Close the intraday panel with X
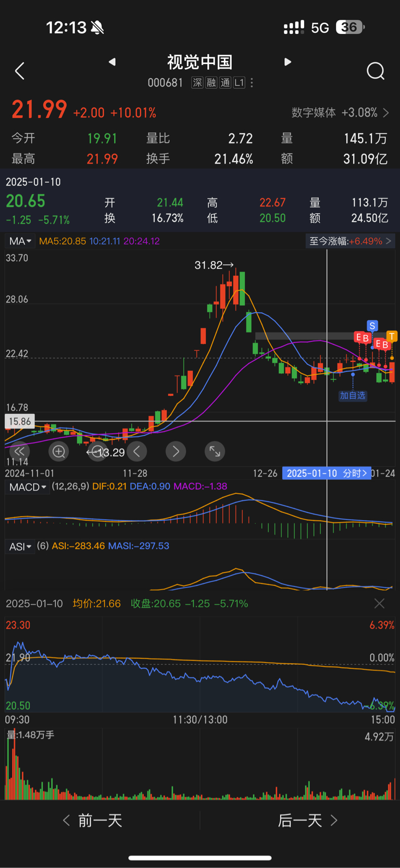This screenshot has height=868, width=400. (379, 604)
